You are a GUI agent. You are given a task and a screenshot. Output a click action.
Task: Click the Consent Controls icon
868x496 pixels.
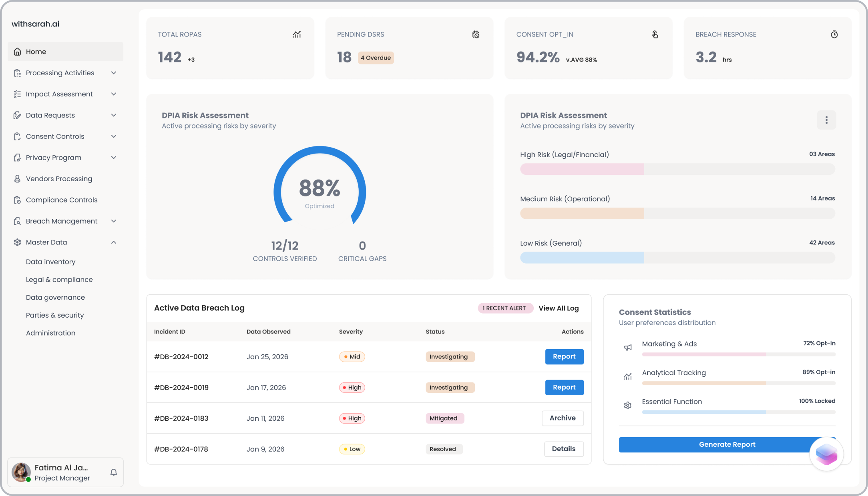pos(17,136)
